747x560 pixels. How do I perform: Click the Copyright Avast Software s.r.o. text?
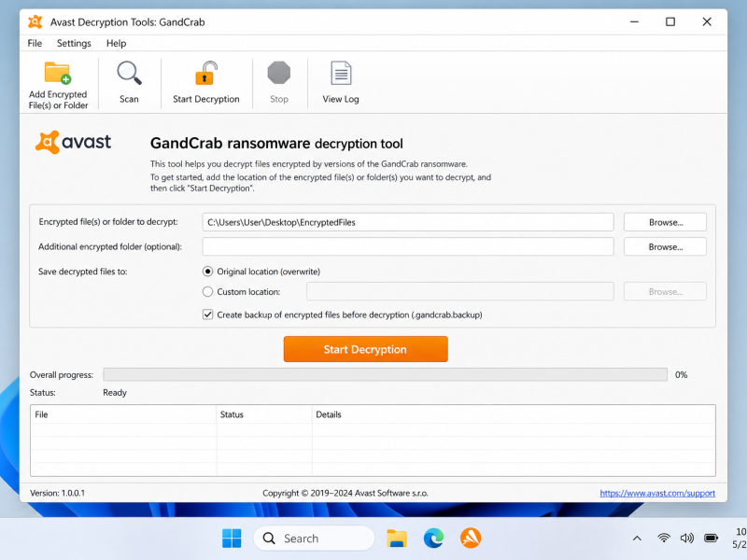point(345,493)
